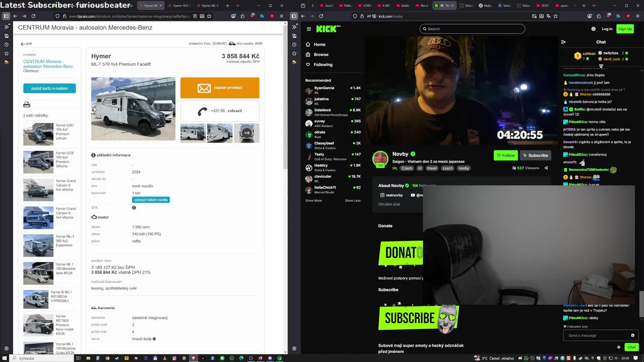This screenshot has height=362, width=644.
Task: Switch to the 'Nejlep' tab in right browser
Action: (x=487, y=6)
